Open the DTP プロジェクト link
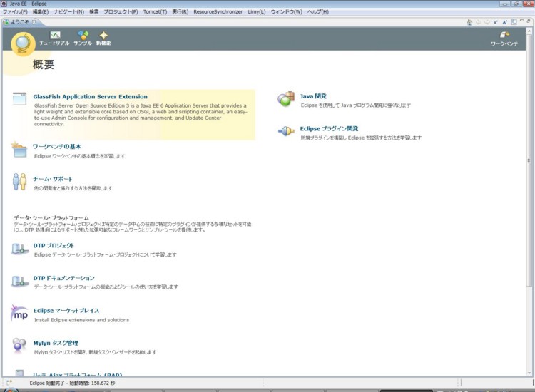The height and width of the screenshot is (392, 535). pos(53,245)
